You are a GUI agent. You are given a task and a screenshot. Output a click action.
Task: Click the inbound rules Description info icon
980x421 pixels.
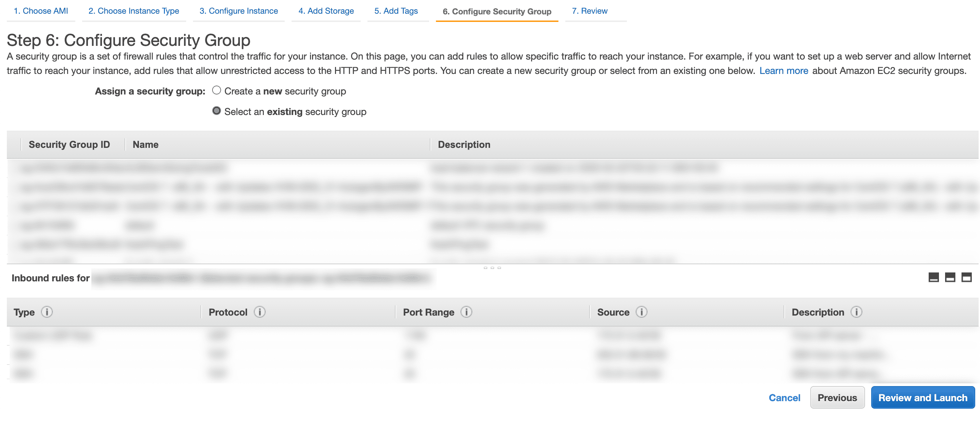pos(856,312)
